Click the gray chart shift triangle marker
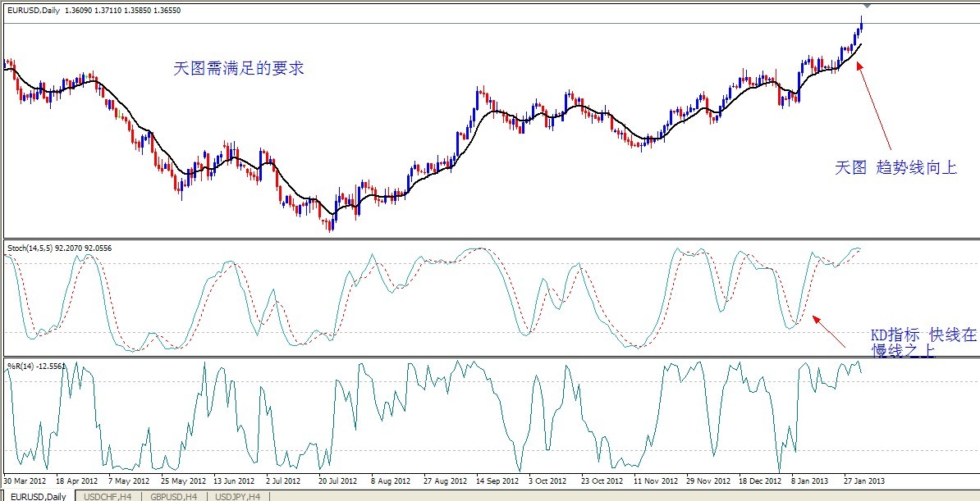The height and width of the screenshot is (501, 980). tap(868, 6)
